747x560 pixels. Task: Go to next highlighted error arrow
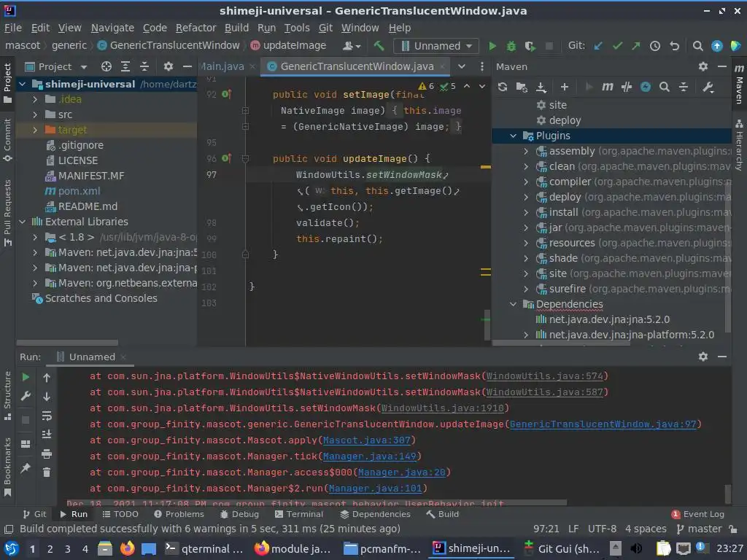(482, 86)
